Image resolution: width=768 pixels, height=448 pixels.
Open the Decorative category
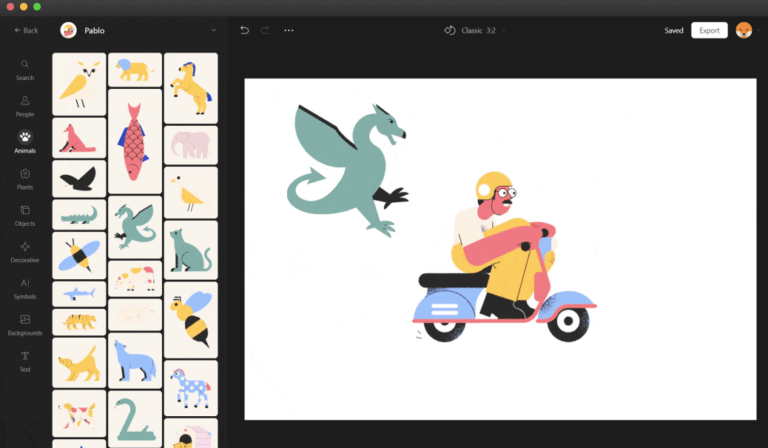point(24,252)
